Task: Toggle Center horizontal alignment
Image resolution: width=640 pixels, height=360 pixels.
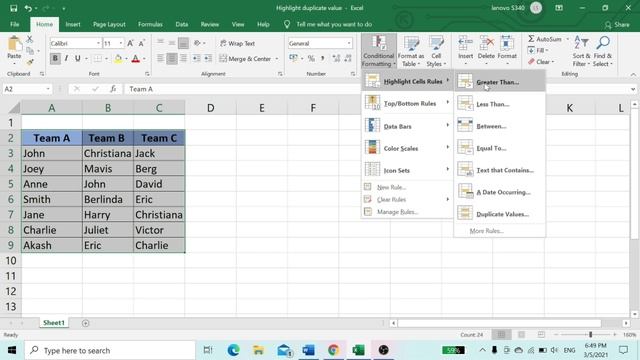Action: tap(172, 59)
